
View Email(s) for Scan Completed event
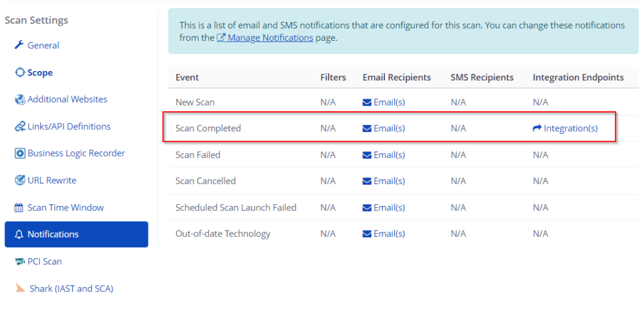[384, 129]
